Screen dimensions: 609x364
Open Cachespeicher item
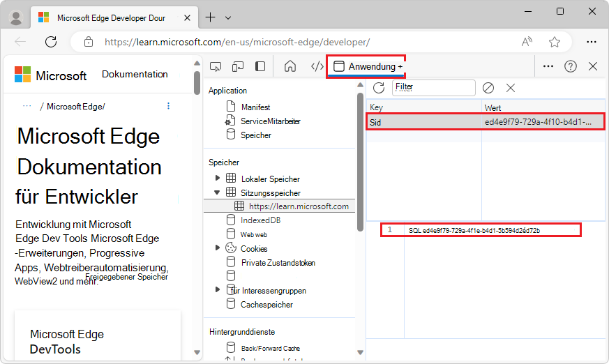coord(266,305)
